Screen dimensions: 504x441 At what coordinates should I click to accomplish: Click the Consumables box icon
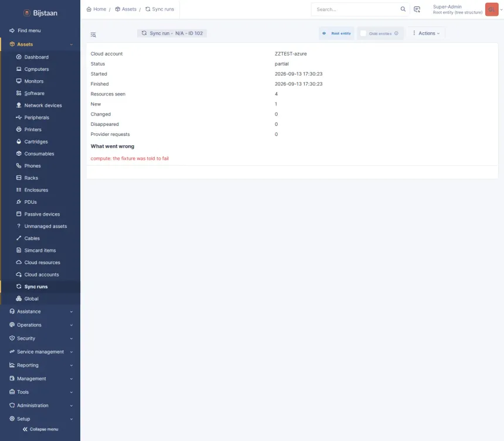pyautogui.click(x=19, y=153)
